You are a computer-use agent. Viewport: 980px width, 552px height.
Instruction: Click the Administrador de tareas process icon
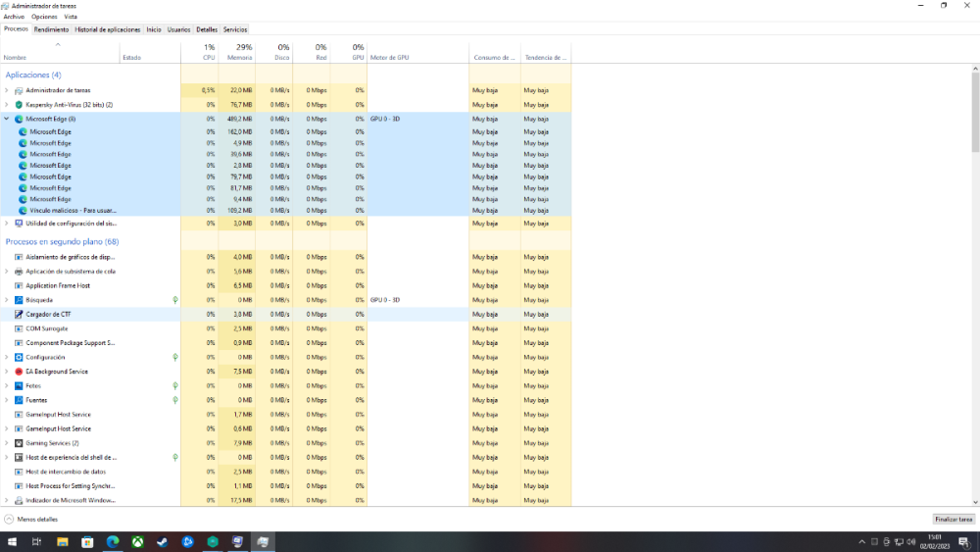(x=19, y=90)
